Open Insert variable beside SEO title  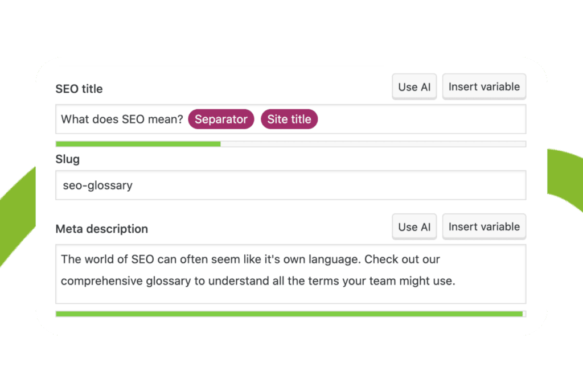coord(484,87)
